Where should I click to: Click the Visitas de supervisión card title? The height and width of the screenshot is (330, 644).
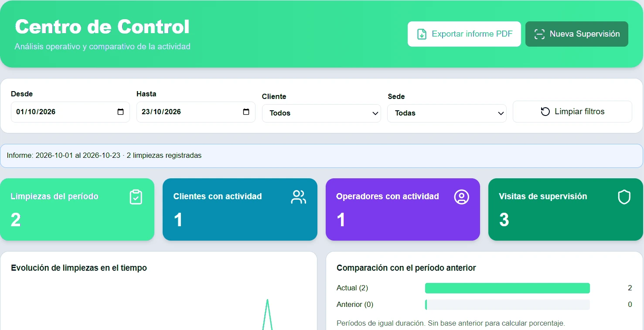click(x=543, y=197)
